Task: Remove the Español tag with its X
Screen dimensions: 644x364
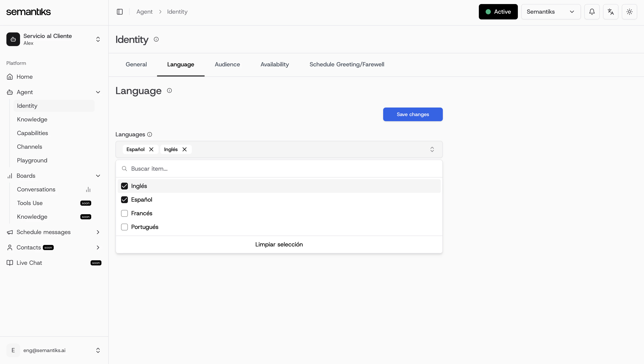Action: point(151,149)
